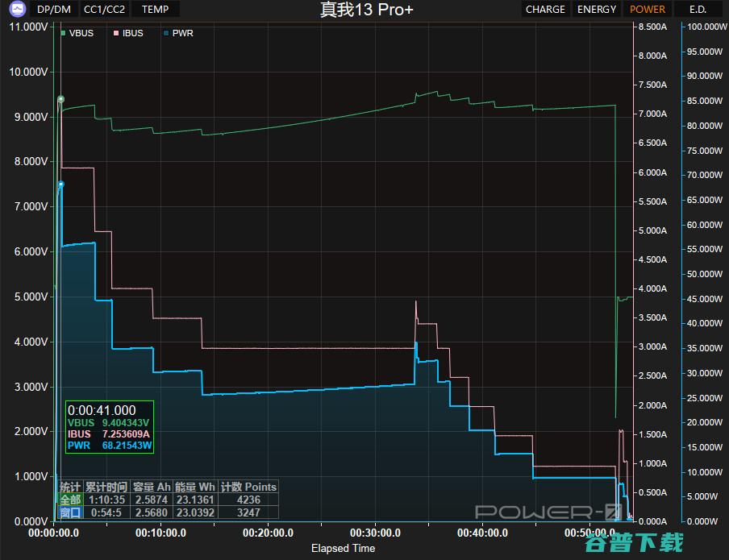The height and width of the screenshot is (560, 729).
Task: Click the total time value 1:10:35
Action: point(107,500)
